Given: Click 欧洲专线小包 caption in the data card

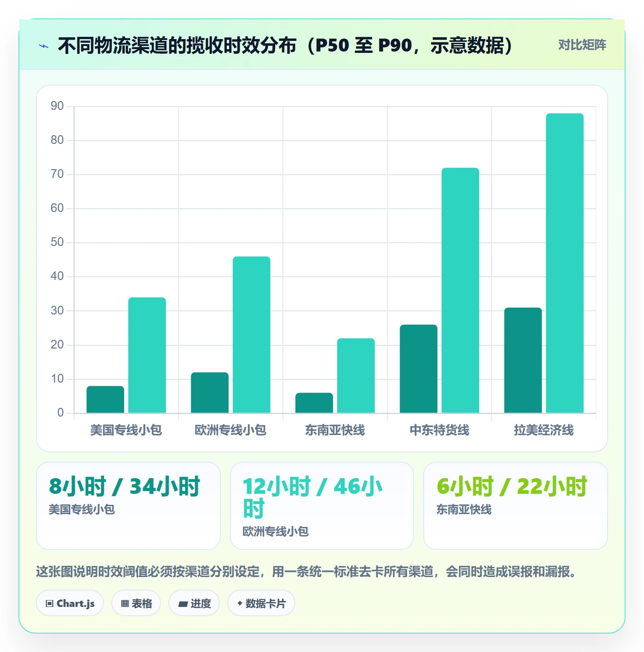Looking at the screenshot, I should click(276, 532).
